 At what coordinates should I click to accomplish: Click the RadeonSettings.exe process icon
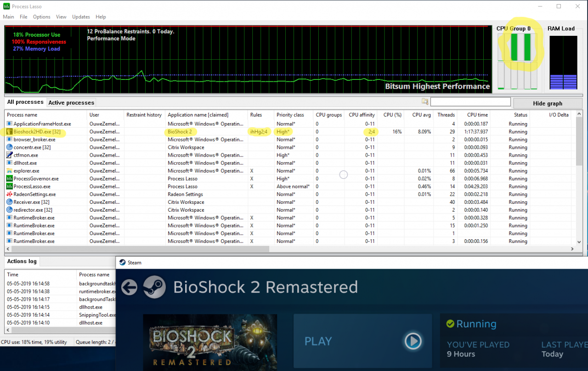click(x=10, y=194)
